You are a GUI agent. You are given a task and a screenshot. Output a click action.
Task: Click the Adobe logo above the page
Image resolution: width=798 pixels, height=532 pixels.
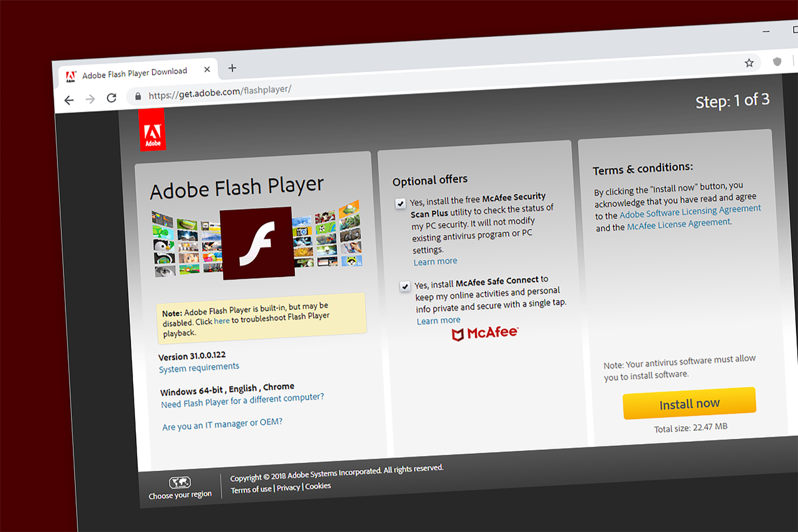153,130
